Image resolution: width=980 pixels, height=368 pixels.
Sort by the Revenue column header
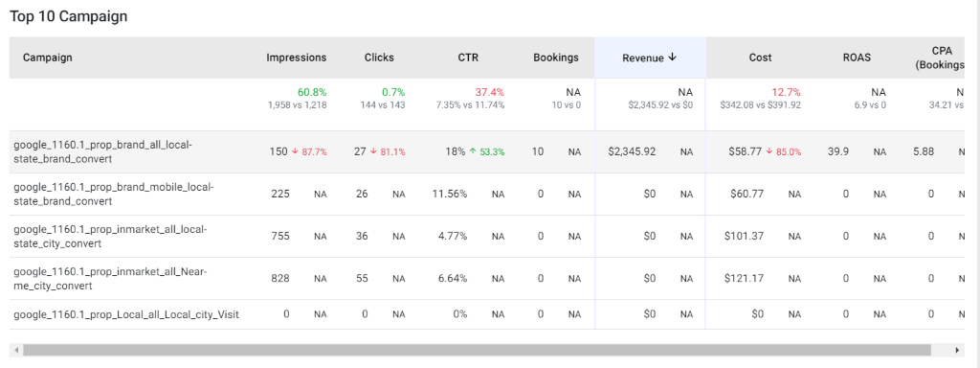pyautogui.click(x=650, y=57)
